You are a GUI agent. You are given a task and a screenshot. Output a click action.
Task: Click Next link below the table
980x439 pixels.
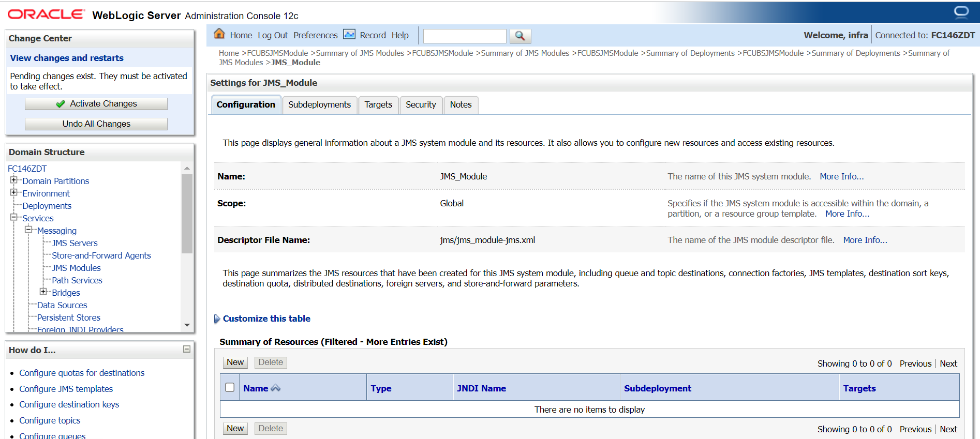click(x=948, y=429)
